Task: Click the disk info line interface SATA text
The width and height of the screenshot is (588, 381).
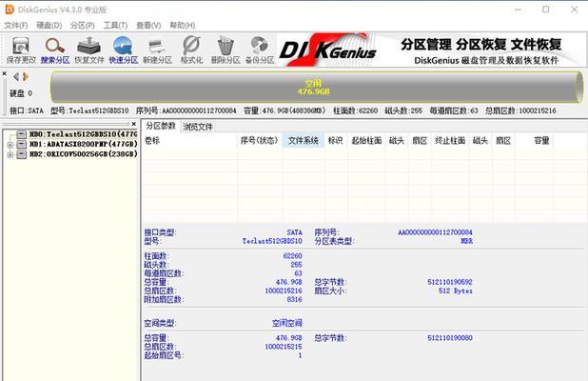Action: [27, 110]
